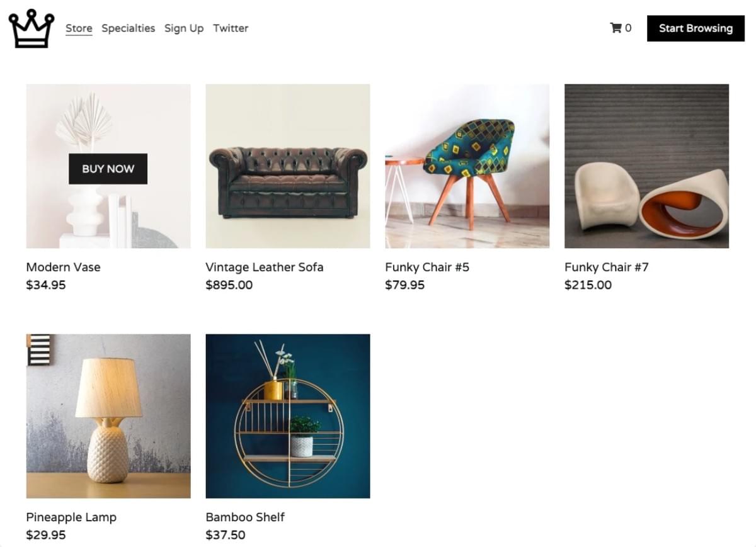The width and height of the screenshot is (756, 547).
Task: Select the Funky Chair #5 photo
Action: coord(467,166)
